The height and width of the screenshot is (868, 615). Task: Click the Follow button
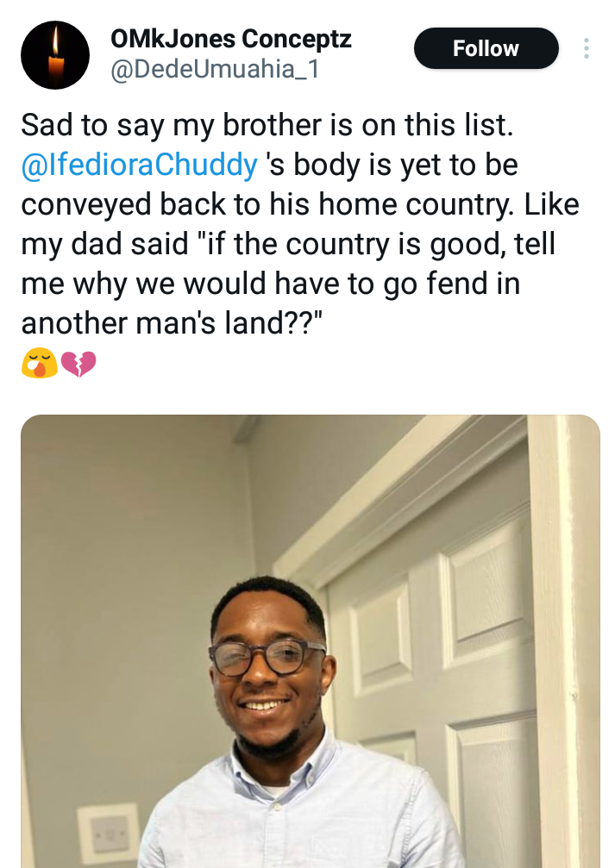click(x=486, y=49)
